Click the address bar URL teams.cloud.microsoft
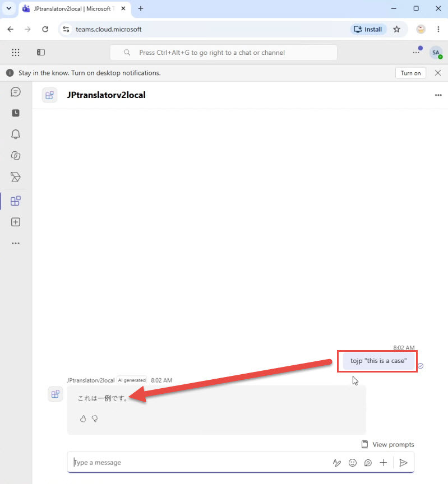Viewport: 448px width, 484px height. click(x=108, y=29)
